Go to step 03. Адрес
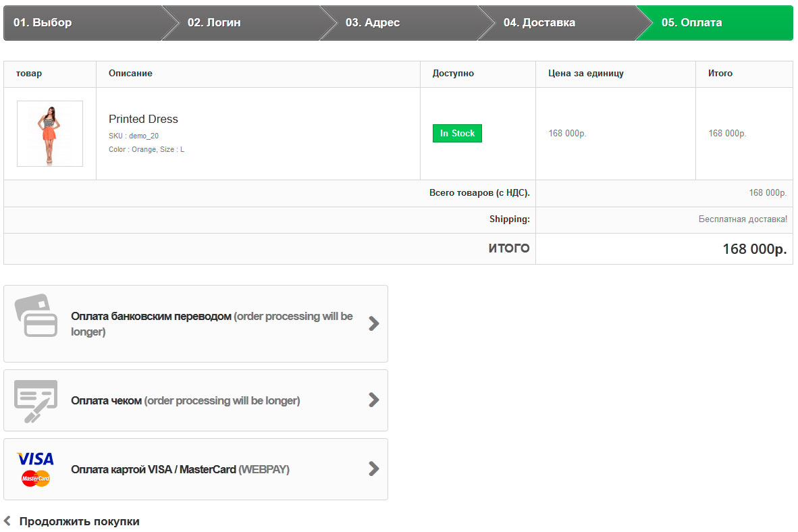This screenshot has height=532, width=798. (x=373, y=23)
